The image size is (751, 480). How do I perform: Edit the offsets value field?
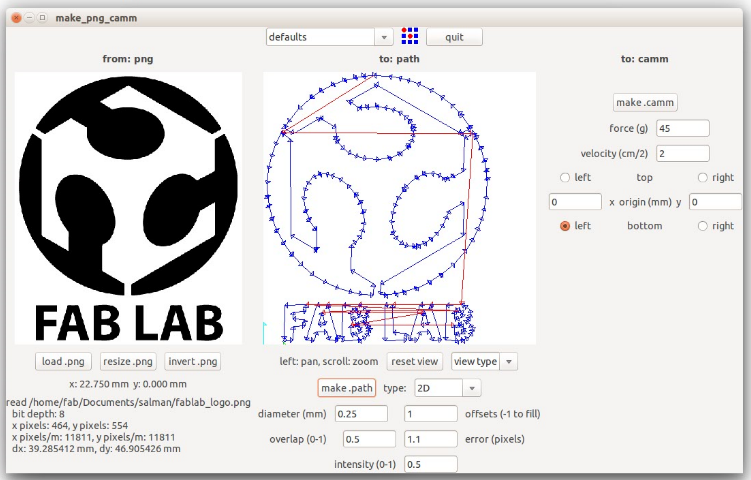431,414
